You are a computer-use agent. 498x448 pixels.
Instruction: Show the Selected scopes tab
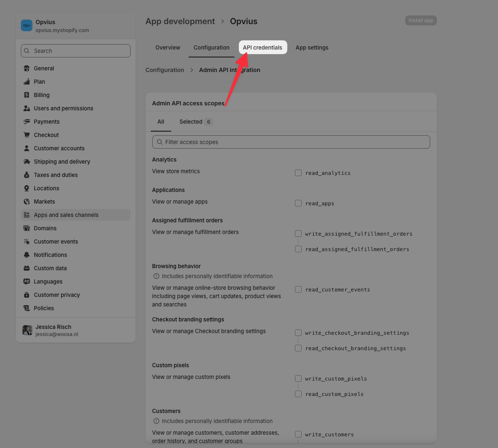(x=196, y=122)
